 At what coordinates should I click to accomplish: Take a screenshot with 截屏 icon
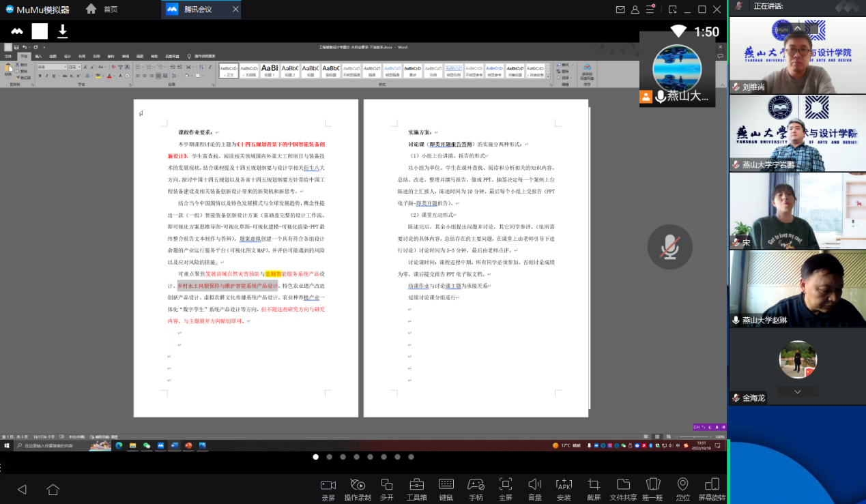[x=594, y=485]
